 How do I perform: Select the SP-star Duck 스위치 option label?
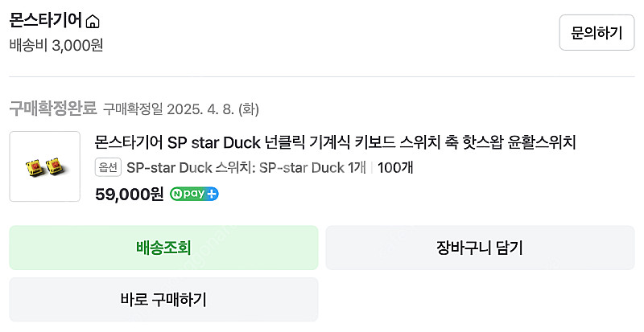pyautogui.click(x=190, y=168)
